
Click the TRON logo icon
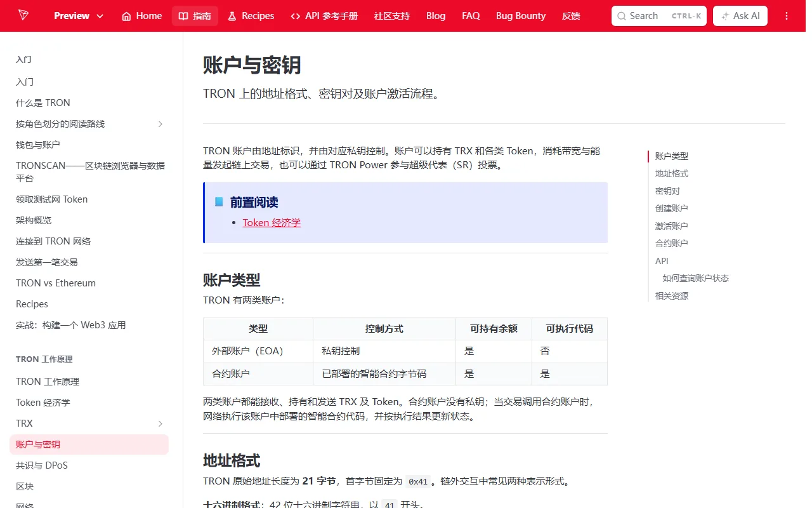pyautogui.click(x=23, y=15)
